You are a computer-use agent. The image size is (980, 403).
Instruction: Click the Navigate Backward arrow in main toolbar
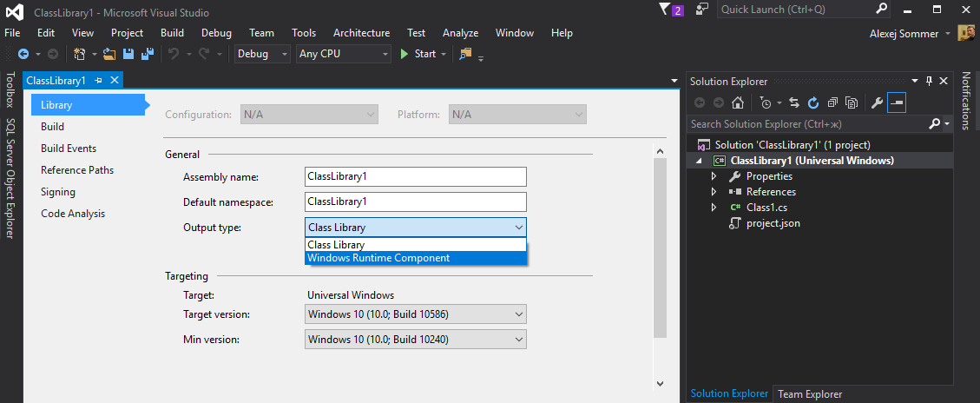click(x=23, y=55)
